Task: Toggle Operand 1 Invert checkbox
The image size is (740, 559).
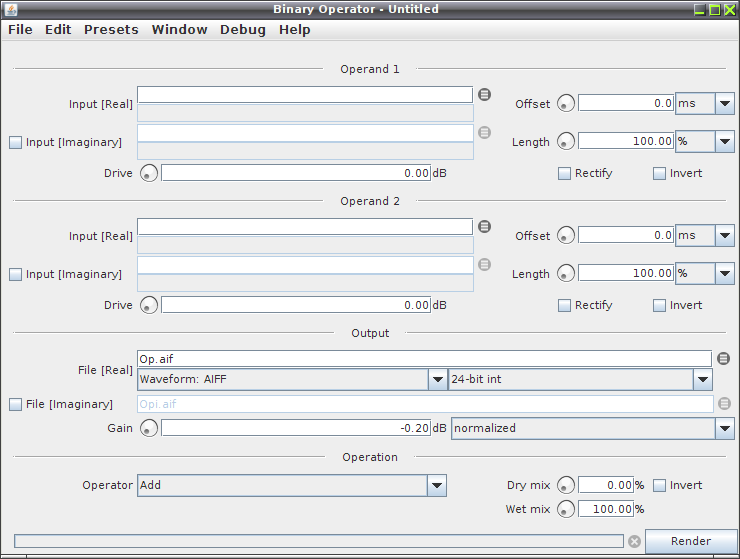Action: coord(659,173)
